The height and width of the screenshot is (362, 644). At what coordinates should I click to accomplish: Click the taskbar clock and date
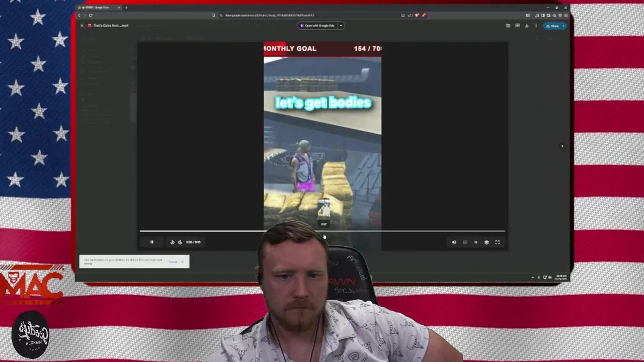click(561, 277)
